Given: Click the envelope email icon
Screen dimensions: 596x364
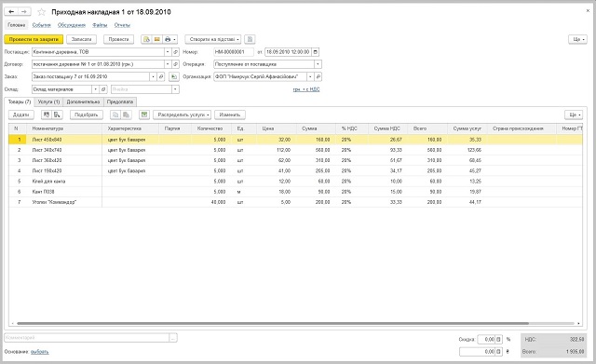Looking at the screenshot, I should [156, 39].
